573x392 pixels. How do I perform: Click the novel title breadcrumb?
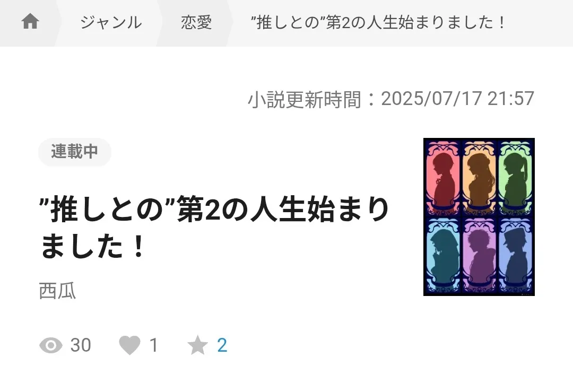(x=378, y=23)
